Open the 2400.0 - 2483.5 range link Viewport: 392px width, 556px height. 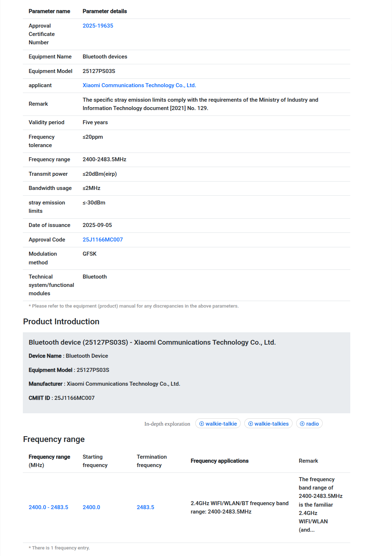(x=48, y=507)
